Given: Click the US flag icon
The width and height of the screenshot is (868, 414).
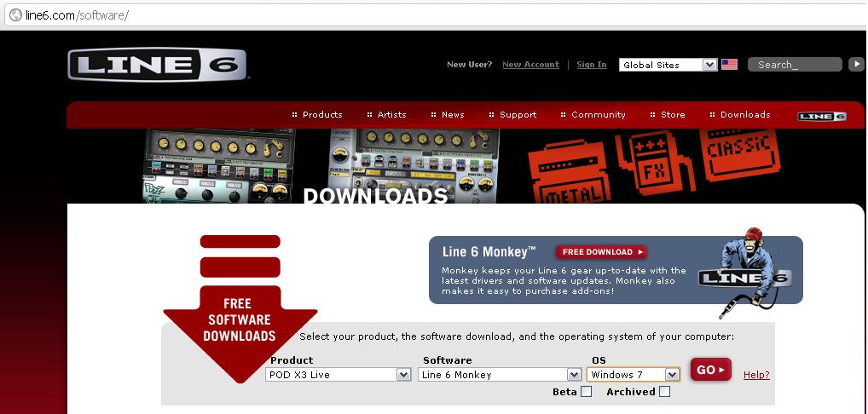Looking at the screenshot, I should pyautogui.click(x=729, y=65).
